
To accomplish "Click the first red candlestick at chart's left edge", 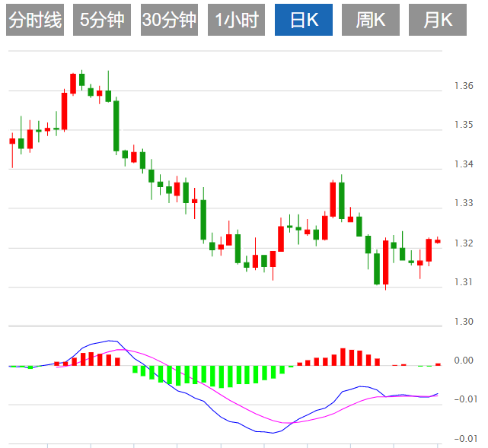I will click(12, 141).
